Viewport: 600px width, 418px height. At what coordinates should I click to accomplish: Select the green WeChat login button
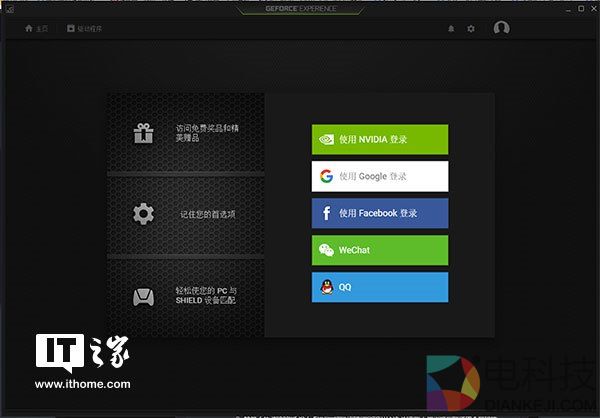[380, 250]
